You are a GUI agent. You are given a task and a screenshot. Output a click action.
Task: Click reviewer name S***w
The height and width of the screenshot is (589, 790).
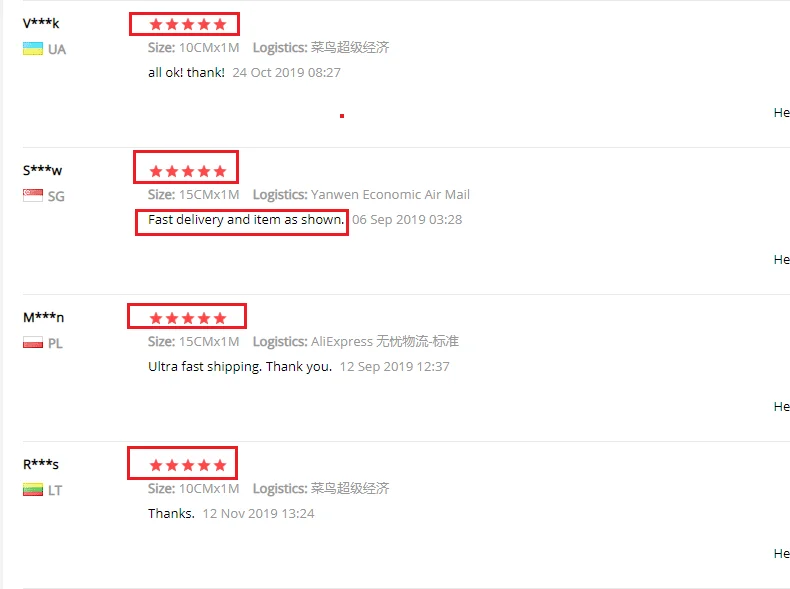pyautogui.click(x=42, y=170)
